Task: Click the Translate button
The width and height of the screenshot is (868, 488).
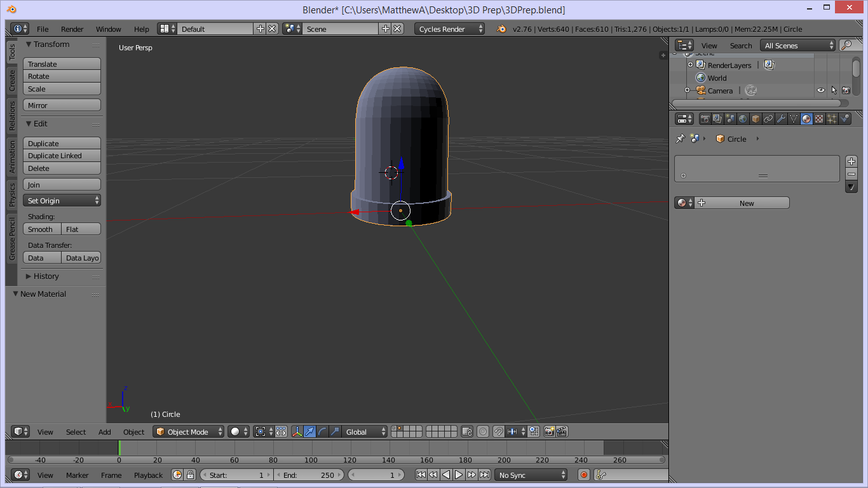Action: [x=62, y=64]
